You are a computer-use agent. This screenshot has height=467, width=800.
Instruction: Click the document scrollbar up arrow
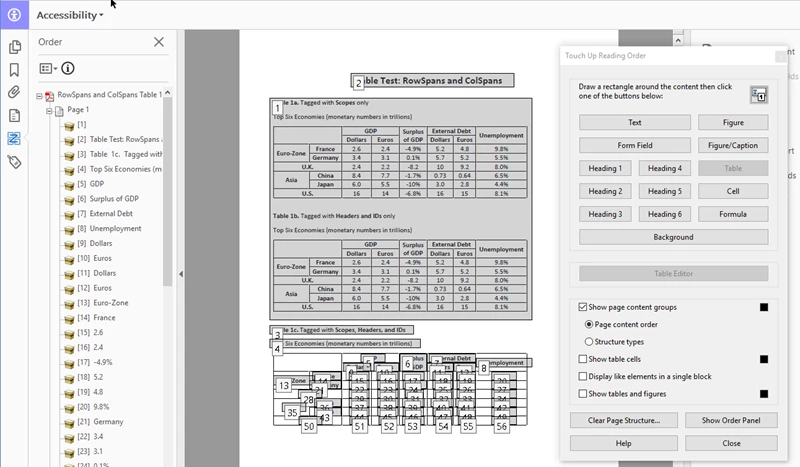click(678, 40)
